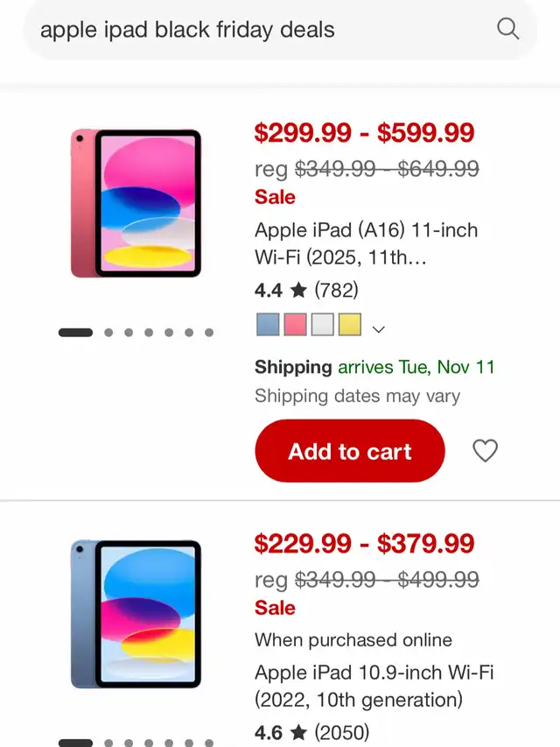Open the (2050) reviews count
Viewport: 560px width, 747px height.
(341, 732)
